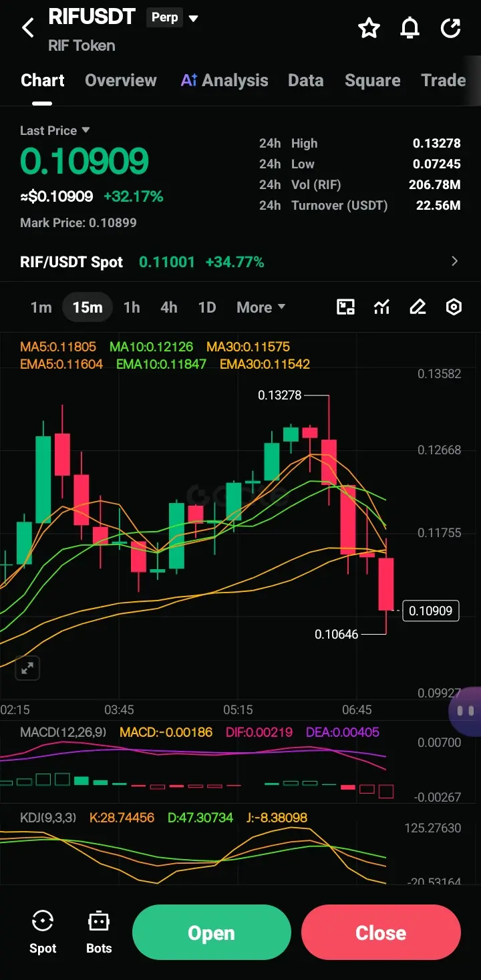Open the RIFUSDT pair switcher arrow
This screenshot has width=481, height=980.
194,18
